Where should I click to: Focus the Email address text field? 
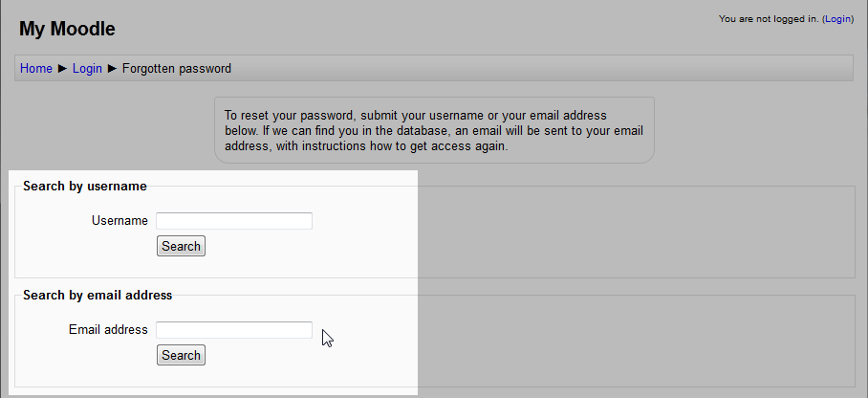coord(234,330)
